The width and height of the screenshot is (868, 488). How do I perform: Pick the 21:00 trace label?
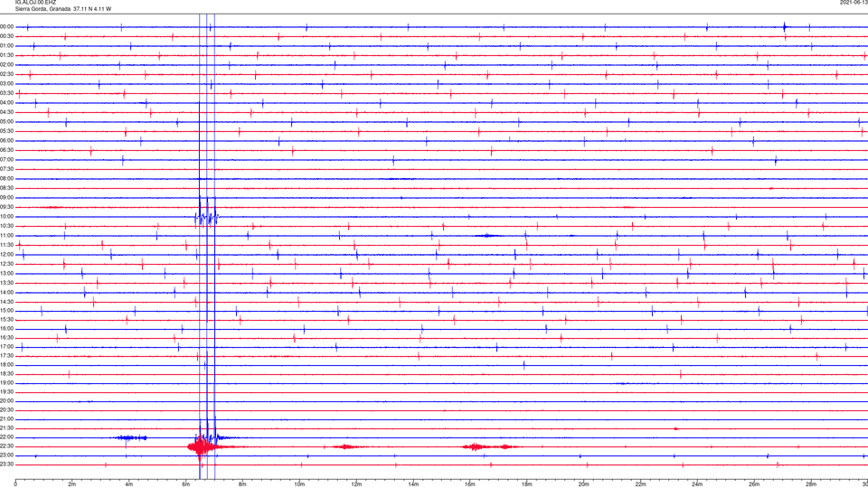pyautogui.click(x=7, y=419)
